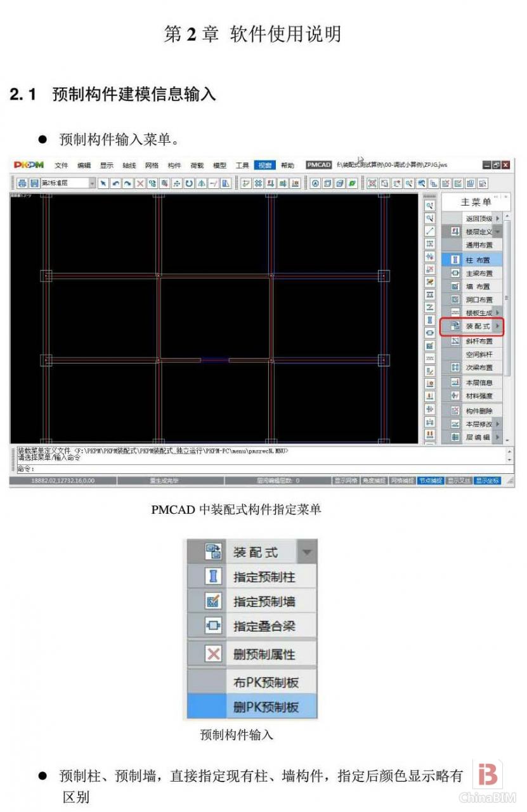The image size is (527, 812).
Task: Click the 指定预制柱 column icon
Action: coord(214,577)
